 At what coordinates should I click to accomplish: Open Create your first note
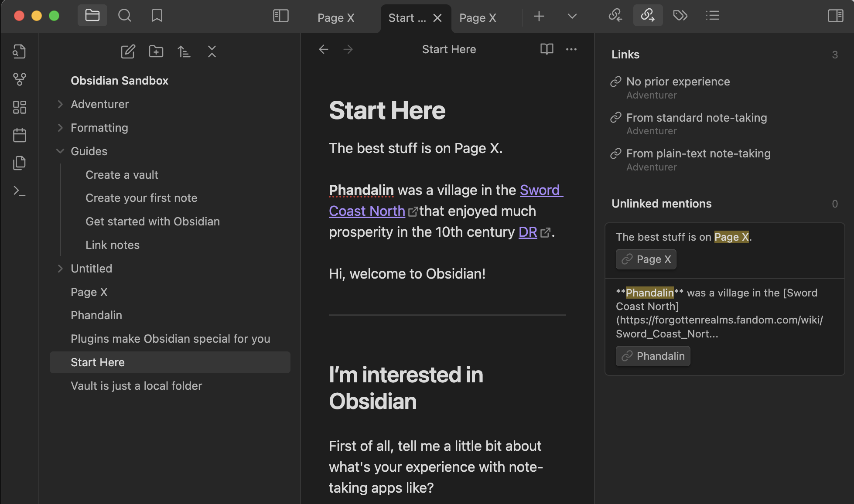pos(141,198)
